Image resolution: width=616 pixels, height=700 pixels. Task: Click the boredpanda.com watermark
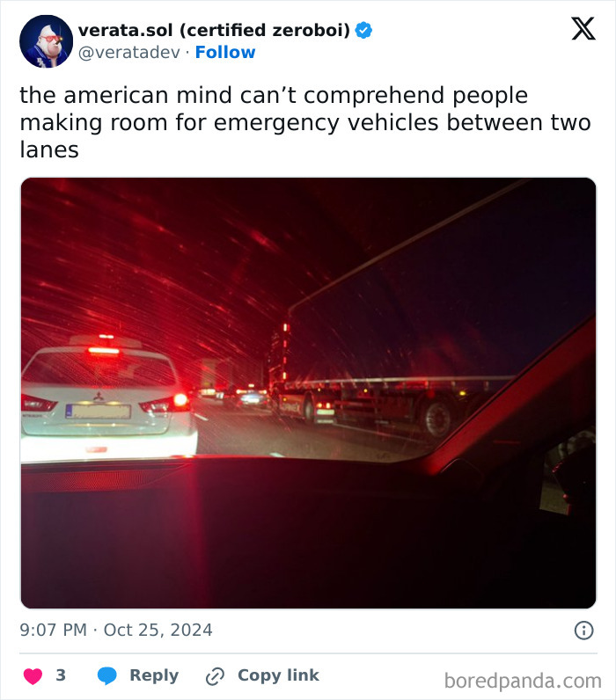click(523, 682)
